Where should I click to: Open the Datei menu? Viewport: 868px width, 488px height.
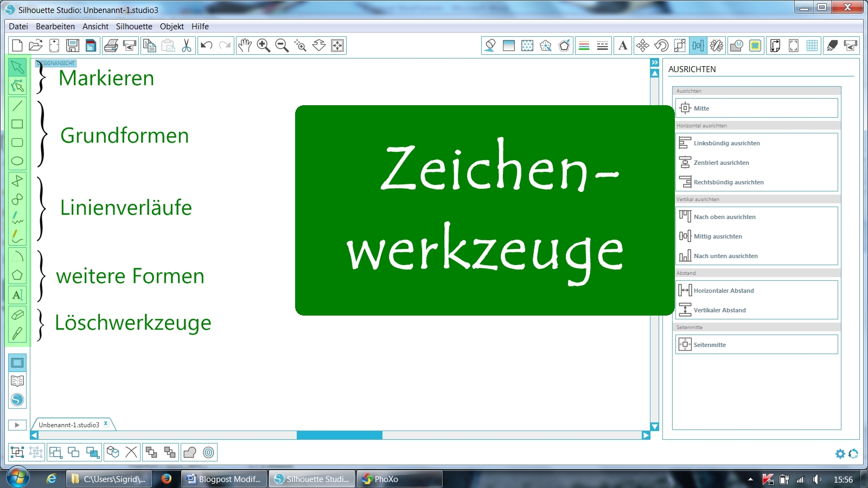[18, 26]
